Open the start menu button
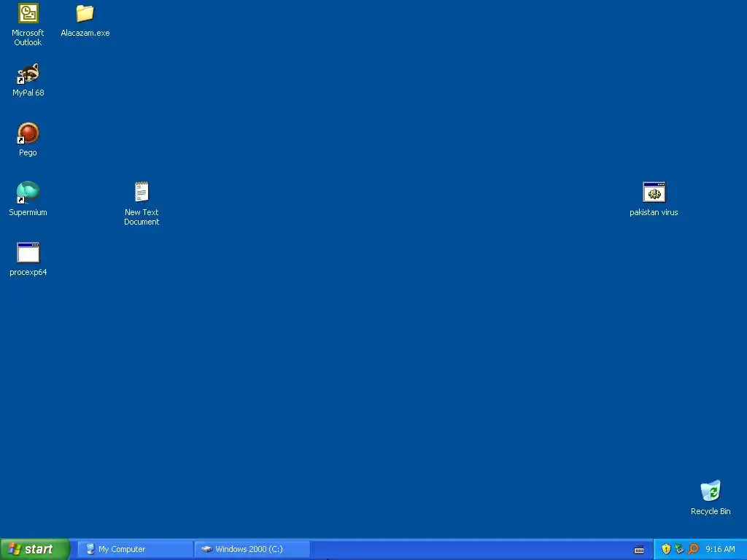Screen dimensions: 747x560 coord(35,549)
